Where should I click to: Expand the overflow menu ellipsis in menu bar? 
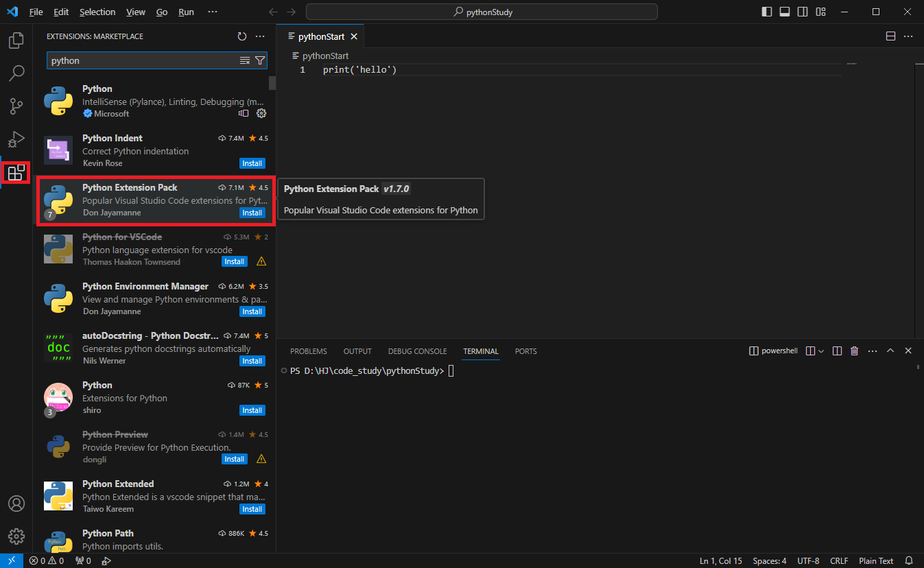[x=213, y=12]
